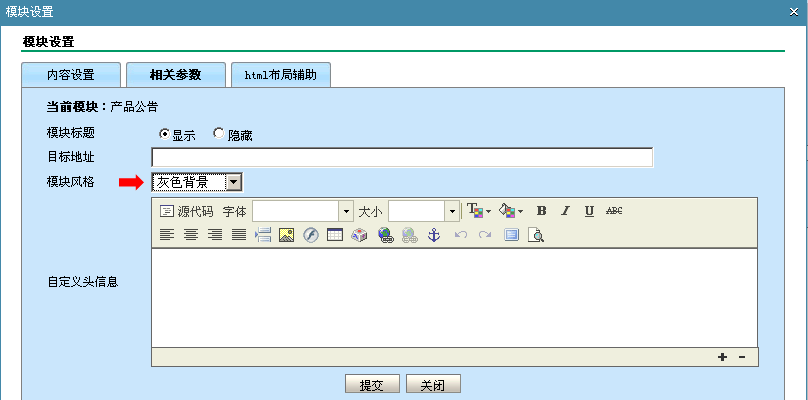
Task: Insert an image with picture icon
Action: [287, 235]
